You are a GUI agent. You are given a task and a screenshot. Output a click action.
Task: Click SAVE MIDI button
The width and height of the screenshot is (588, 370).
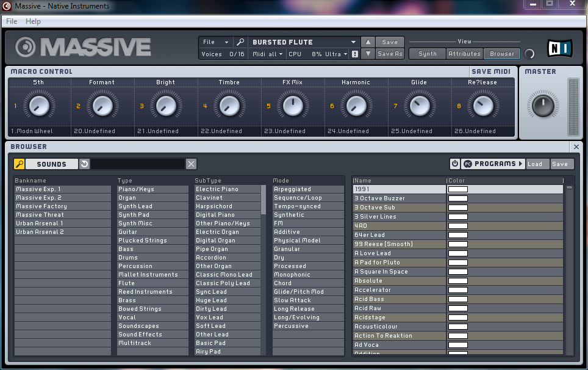pos(491,71)
